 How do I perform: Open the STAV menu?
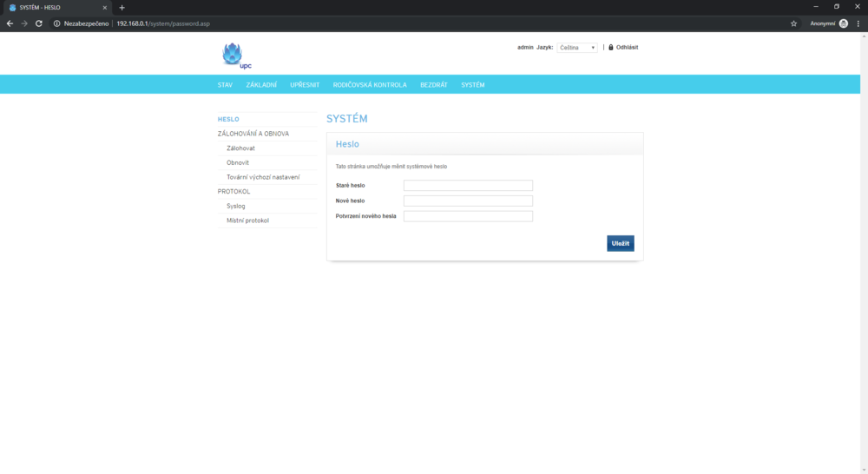click(225, 85)
